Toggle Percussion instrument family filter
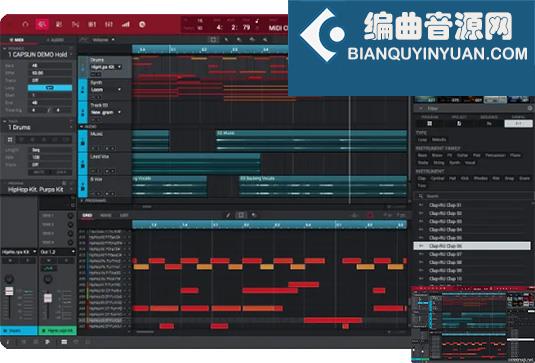 click(x=495, y=155)
